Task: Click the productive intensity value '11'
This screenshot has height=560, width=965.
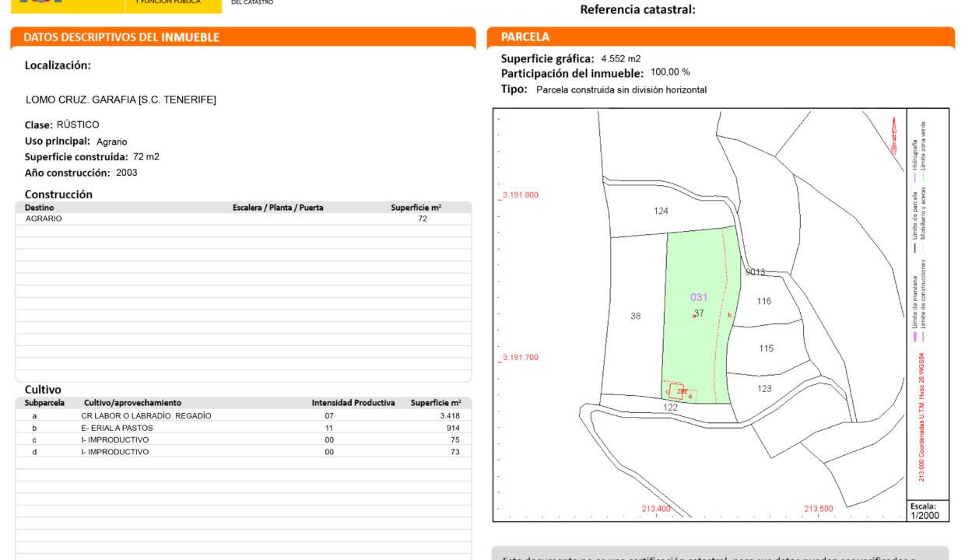Action: coord(329,428)
